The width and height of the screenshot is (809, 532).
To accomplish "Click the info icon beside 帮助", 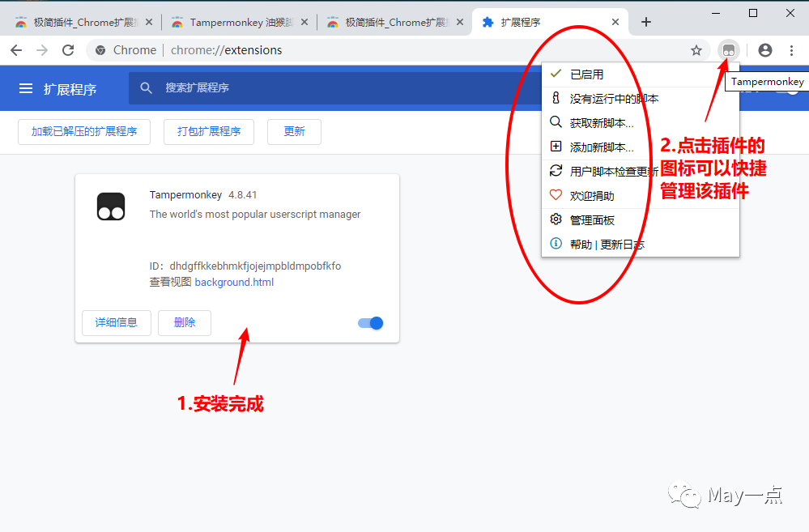I will (x=556, y=244).
